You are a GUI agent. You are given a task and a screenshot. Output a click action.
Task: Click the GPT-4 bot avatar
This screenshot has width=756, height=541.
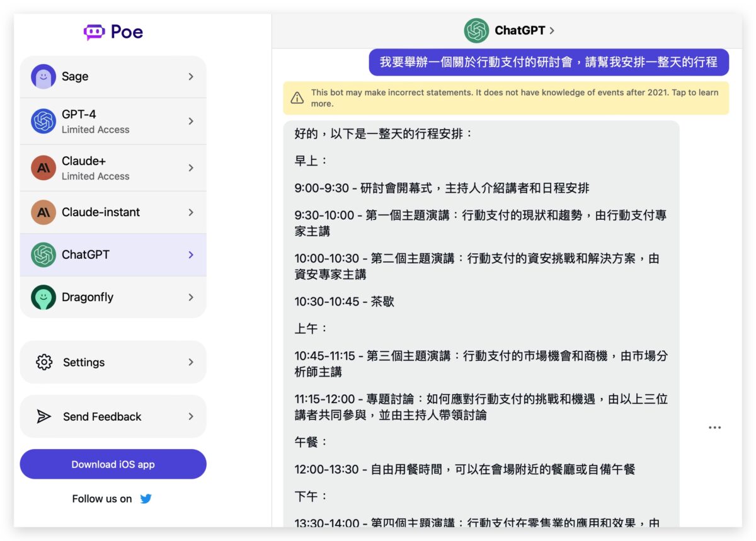pyautogui.click(x=43, y=121)
